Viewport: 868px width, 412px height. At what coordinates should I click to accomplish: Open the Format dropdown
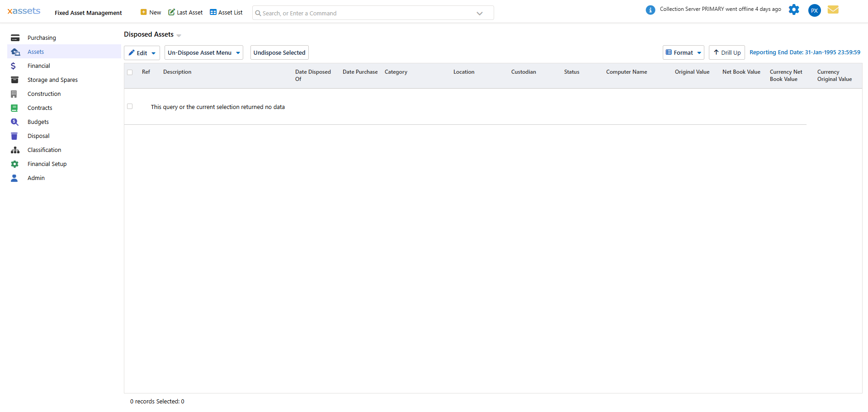point(683,52)
